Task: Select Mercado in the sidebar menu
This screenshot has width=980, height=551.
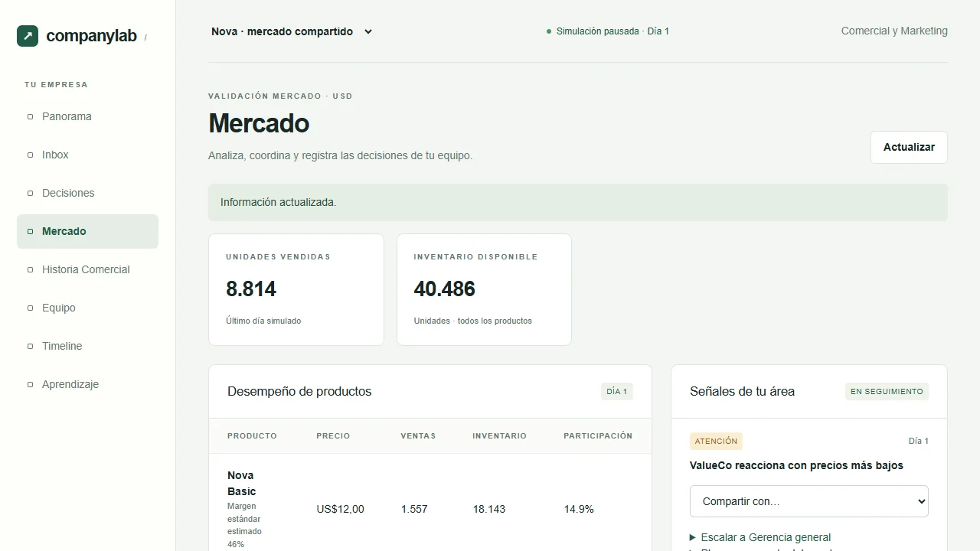Action: pyautogui.click(x=87, y=231)
